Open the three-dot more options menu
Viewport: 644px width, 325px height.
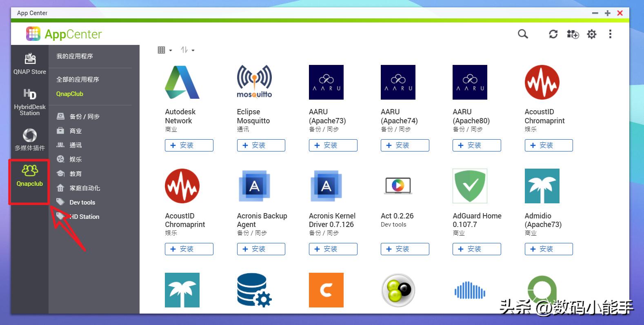click(x=610, y=34)
